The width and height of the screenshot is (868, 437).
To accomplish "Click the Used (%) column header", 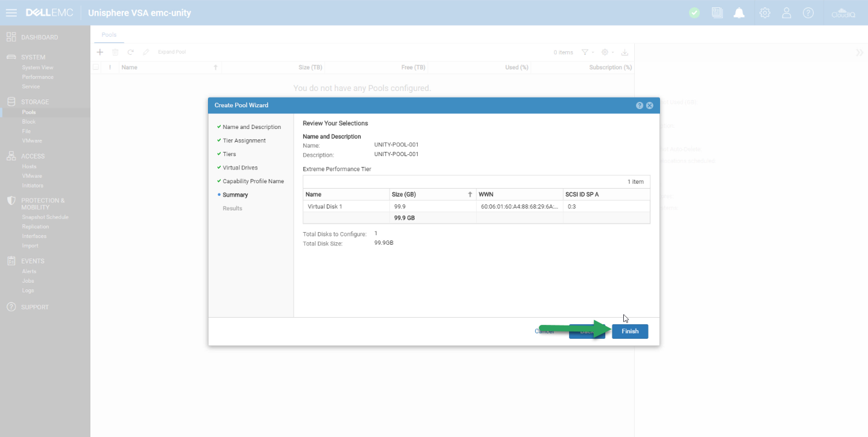I will 517,68.
